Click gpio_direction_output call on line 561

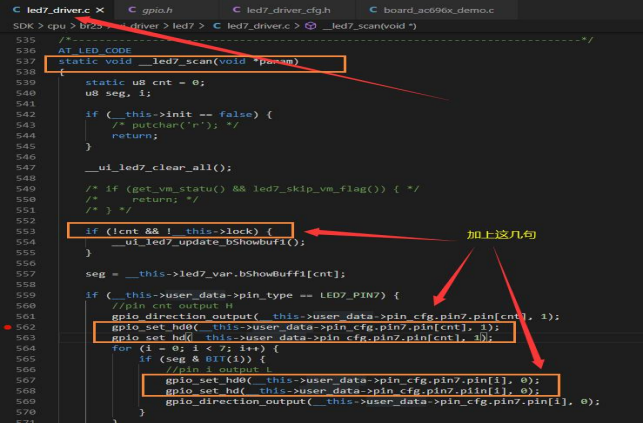click(x=335, y=316)
